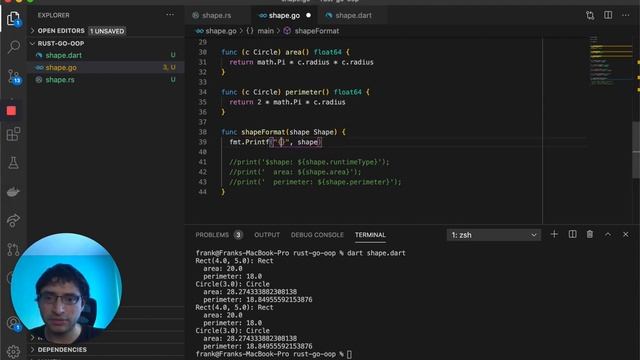This screenshot has width=640, height=360.
Task: Click the commented shape.area print line
Action: click(295, 172)
